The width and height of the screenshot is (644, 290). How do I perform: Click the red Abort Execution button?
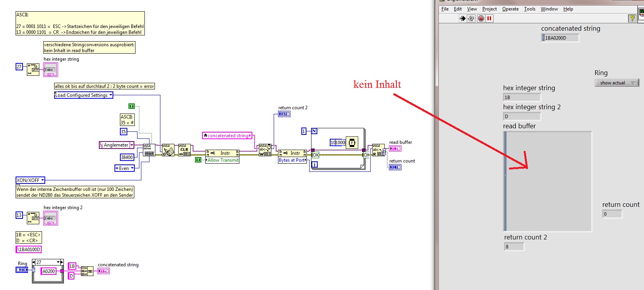click(x=481, y=18)
